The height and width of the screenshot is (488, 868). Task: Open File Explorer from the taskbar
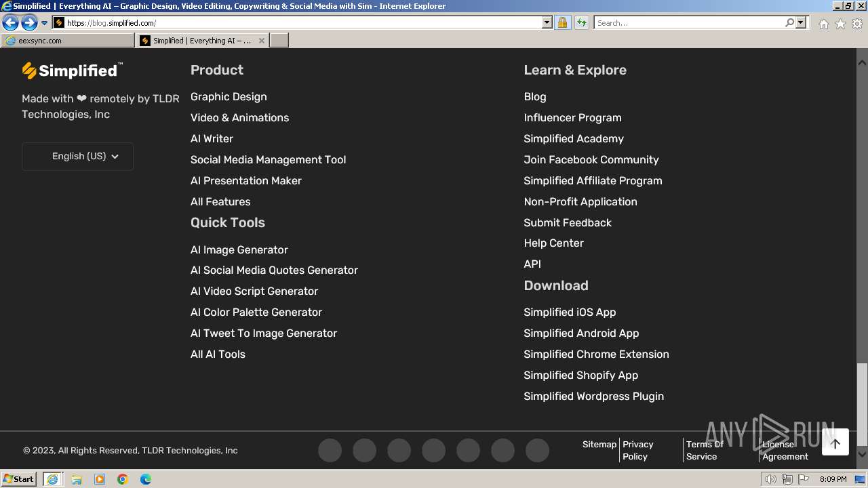(x=77, y=479)
